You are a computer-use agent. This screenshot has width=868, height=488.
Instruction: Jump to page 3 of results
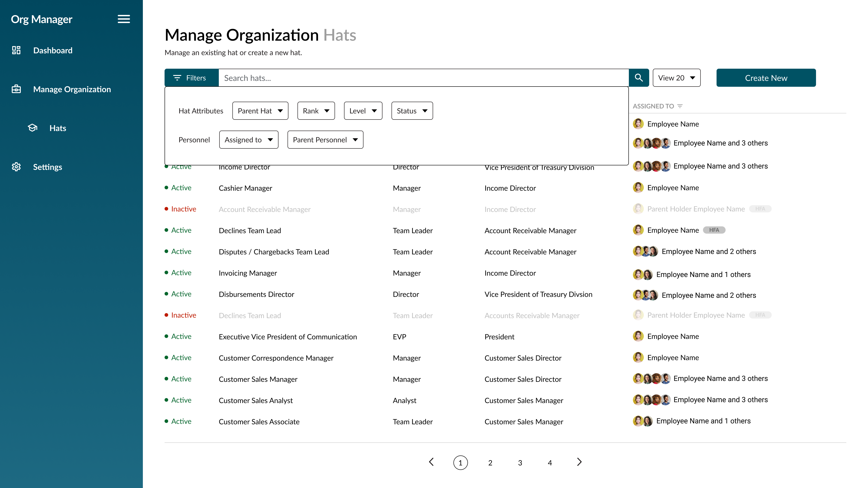click(x=520, y=463)
